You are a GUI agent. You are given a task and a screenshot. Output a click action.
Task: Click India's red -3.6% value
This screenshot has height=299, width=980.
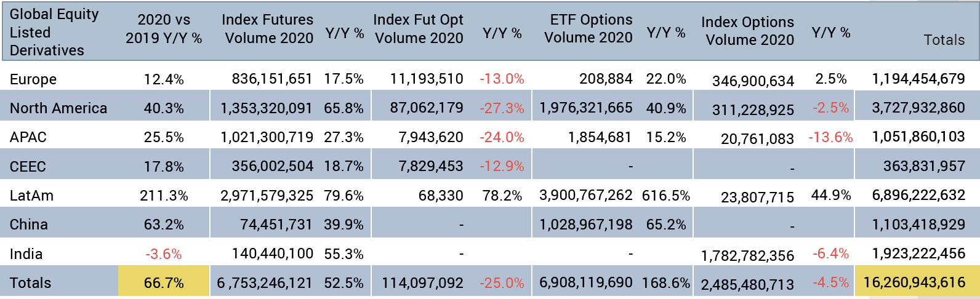[x=164, y=254]
